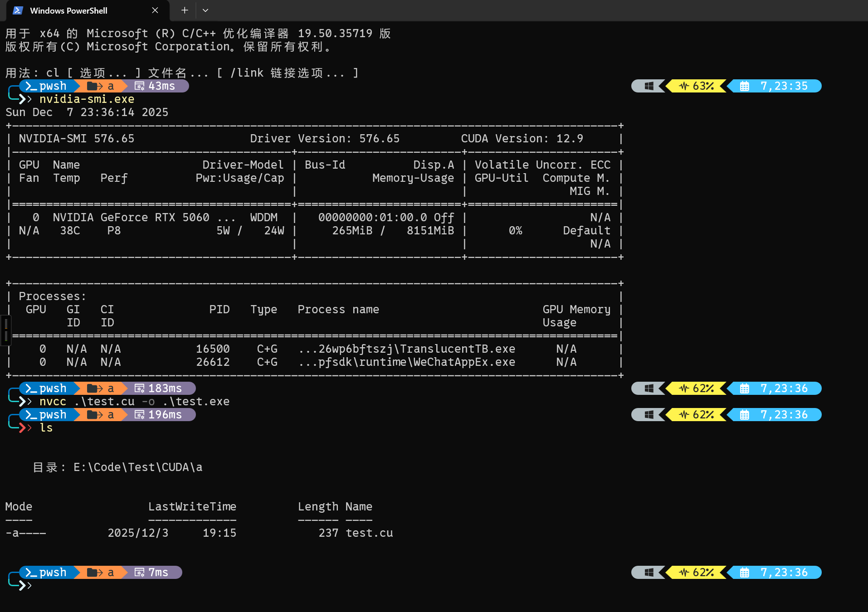The image size is (868, 612).
Task: Click the 2025/12/3 date entry
Action: 138,533
